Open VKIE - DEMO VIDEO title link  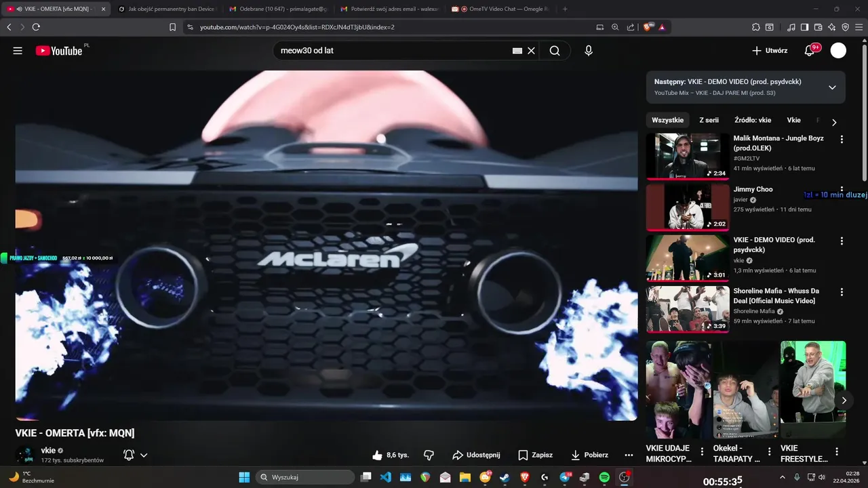coord(774,245)
